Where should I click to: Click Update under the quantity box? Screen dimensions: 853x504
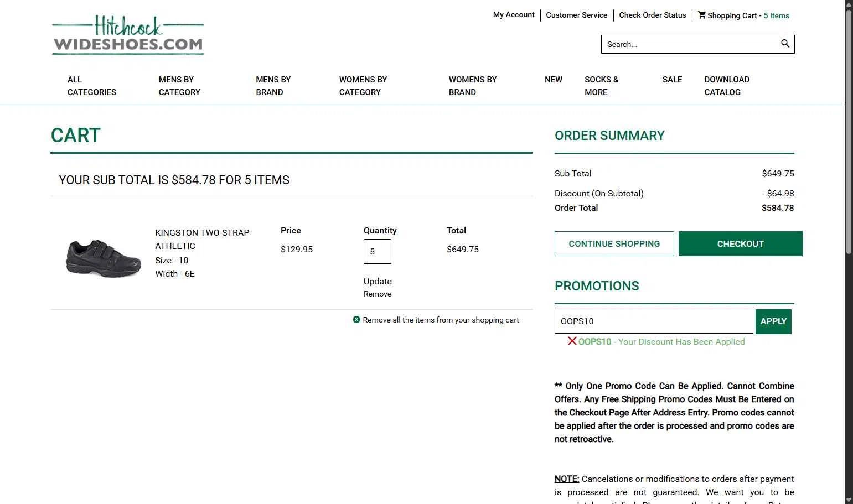pyautogui.click(x=378, y=281)
